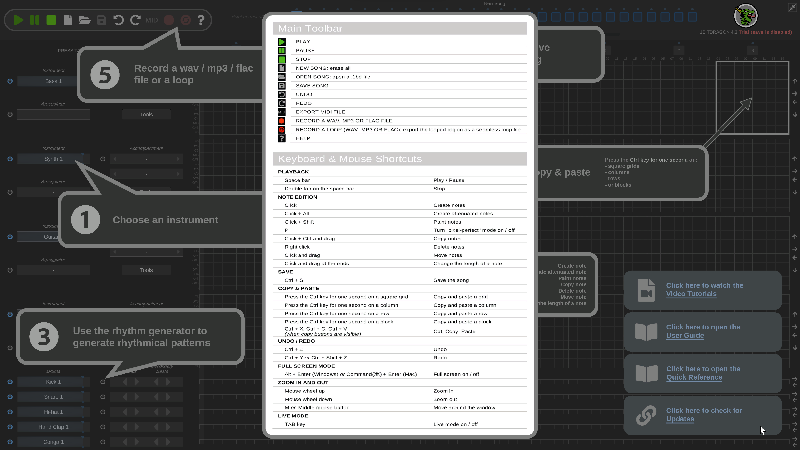Open a song with the folder icon
The image size is (800, 450).
point(85,20)
